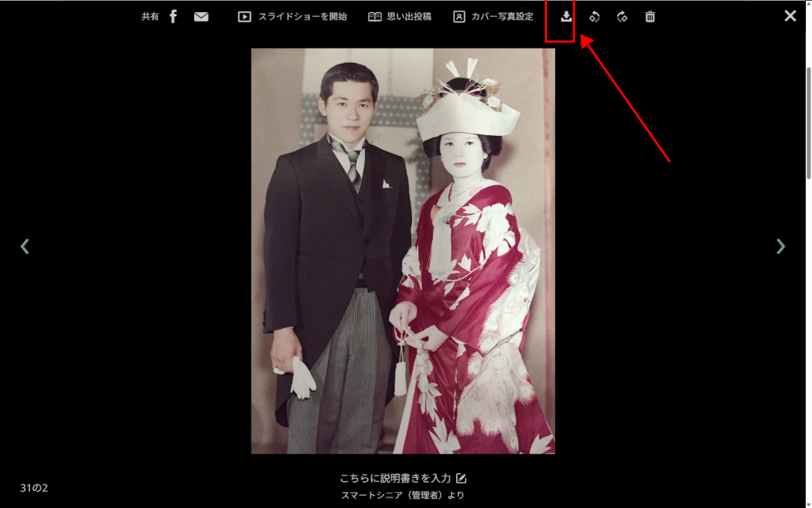Click the vertical scrollbar on the right
Screen dimensions: 812x508
pos(808,123)
